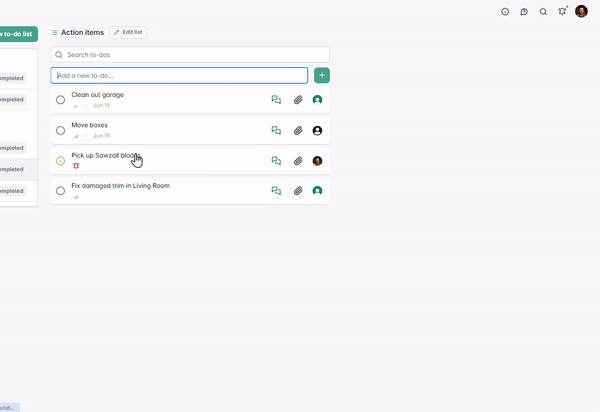
Task: Focus the Add a new to-do input
Action: pos(180,76)
